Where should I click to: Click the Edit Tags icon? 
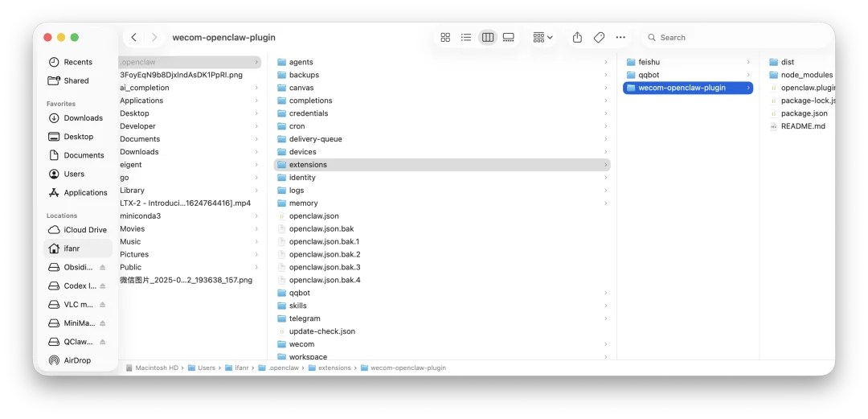(x=599, y=38)
